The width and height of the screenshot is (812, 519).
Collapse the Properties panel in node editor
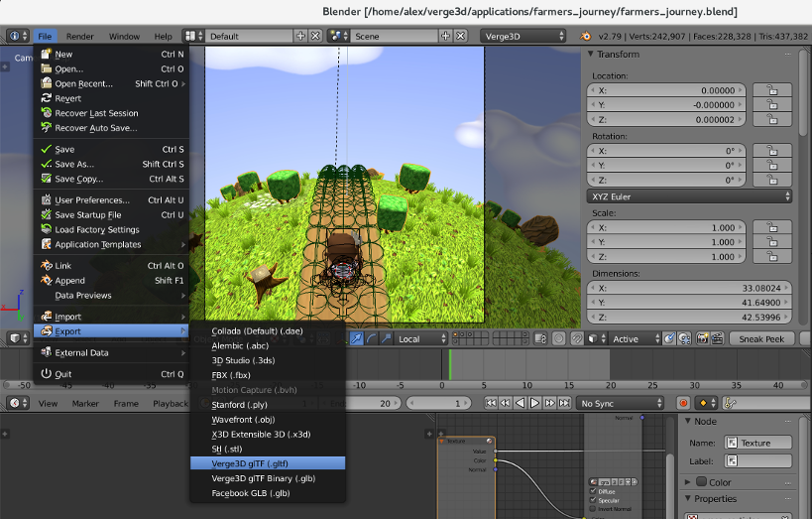coord(688,498)
